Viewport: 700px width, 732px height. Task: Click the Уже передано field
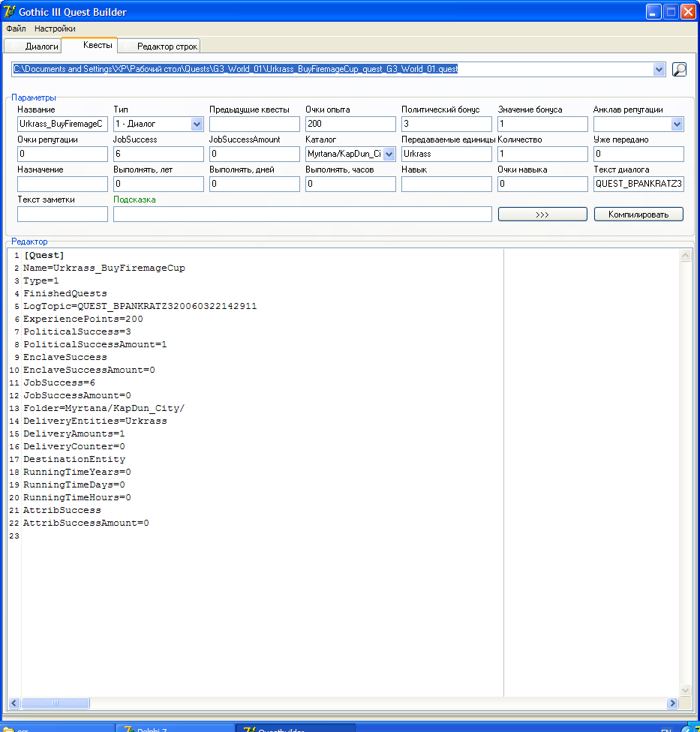(638, 154)
